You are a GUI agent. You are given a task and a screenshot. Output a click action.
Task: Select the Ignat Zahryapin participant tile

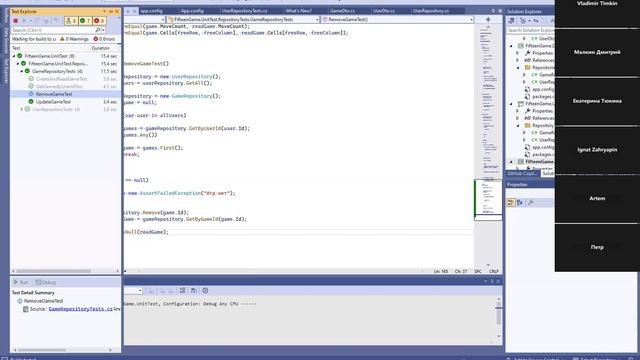pyautogui.click(x=597, y=149)
